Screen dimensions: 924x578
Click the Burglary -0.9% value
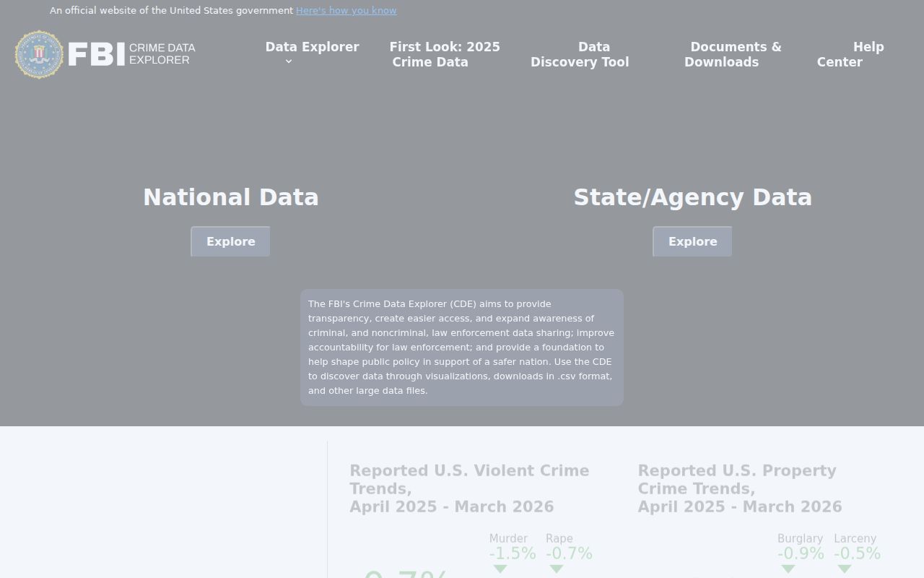tap(801, 553)
